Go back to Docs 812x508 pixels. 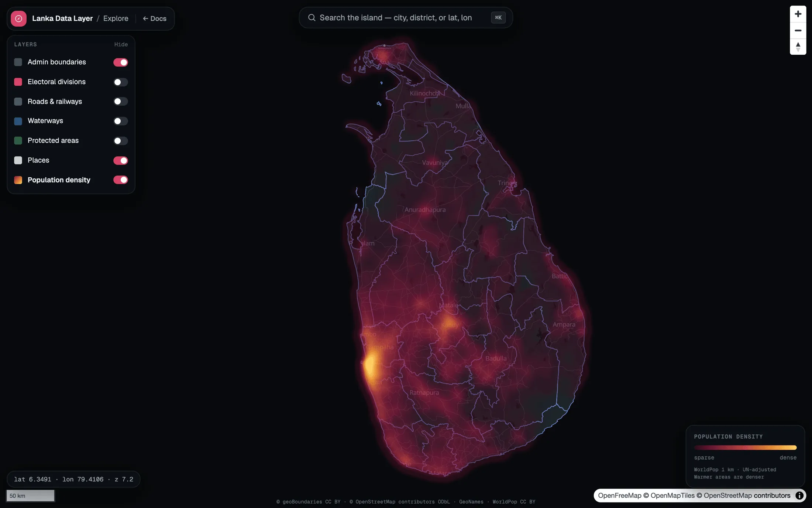[155, 18]
